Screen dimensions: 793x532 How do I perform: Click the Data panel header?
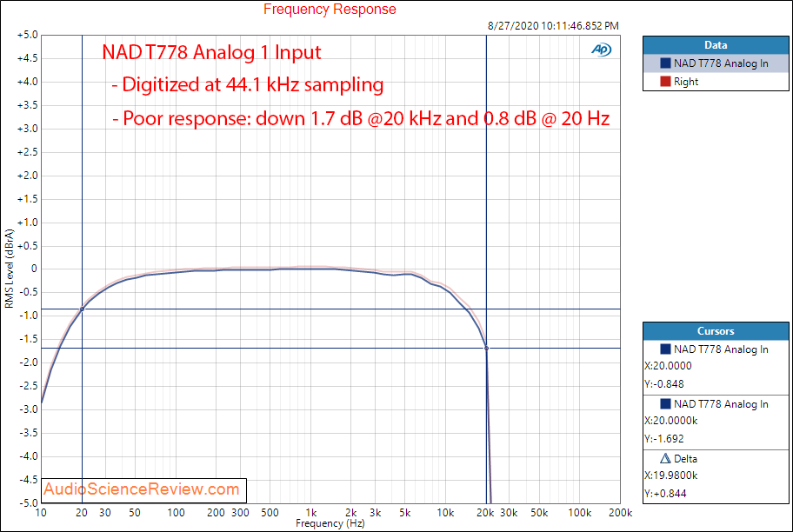(x=716, y=45)
